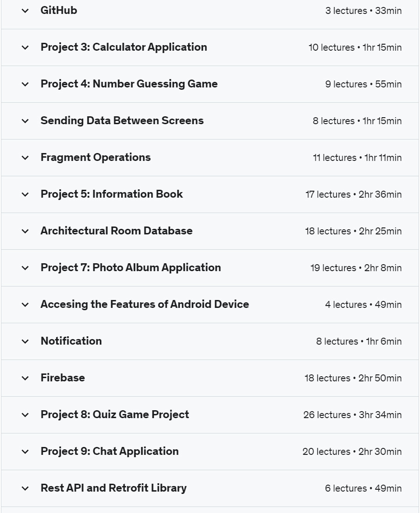The width and height of the screenshot is (420, 513).
Task: Toggle the Fragment Operations chevron arrow
Action: pos(25,158)
